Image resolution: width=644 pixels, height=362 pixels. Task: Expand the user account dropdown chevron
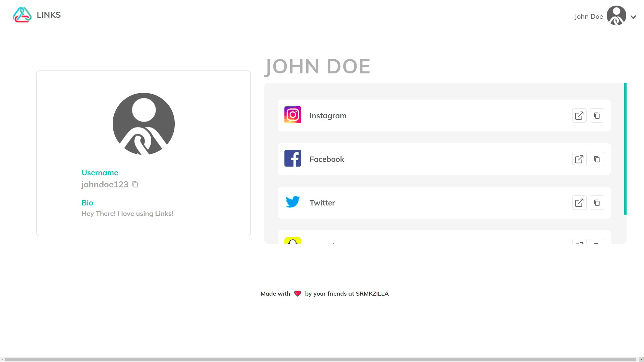click(633, 17)
